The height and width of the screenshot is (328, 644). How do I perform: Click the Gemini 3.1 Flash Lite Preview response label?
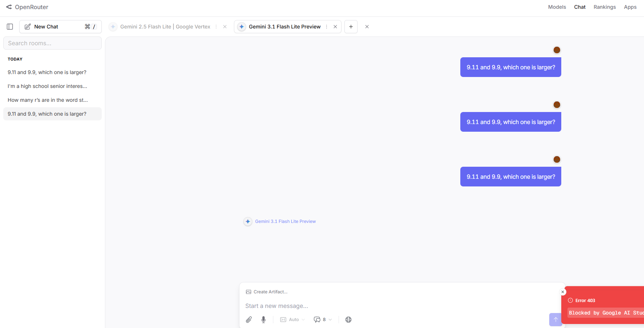285,221
